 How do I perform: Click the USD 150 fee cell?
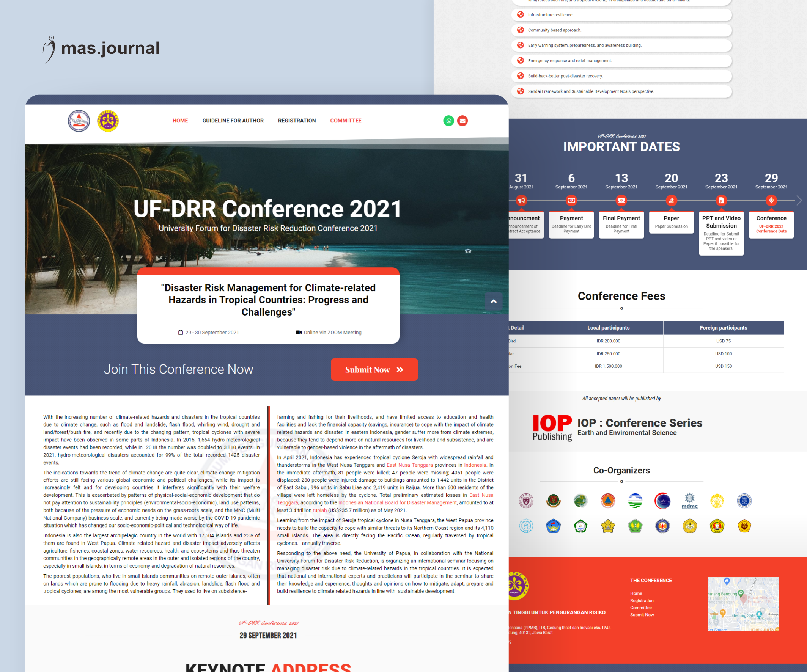click(723, 366)
